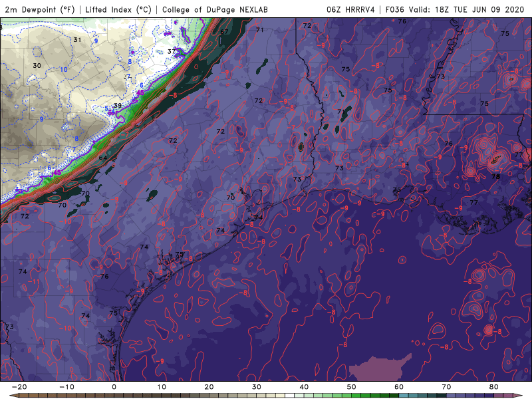
Task: Click the 67 dewpoint value on map
Action: 224,31
